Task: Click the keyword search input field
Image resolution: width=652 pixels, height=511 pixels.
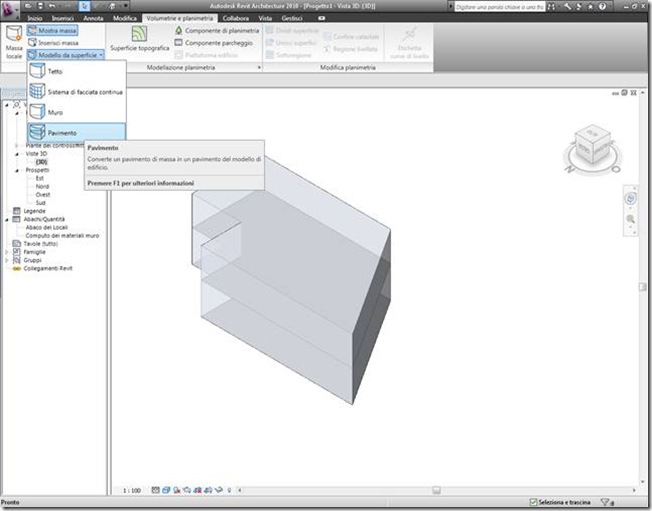Action: point(499,7)
